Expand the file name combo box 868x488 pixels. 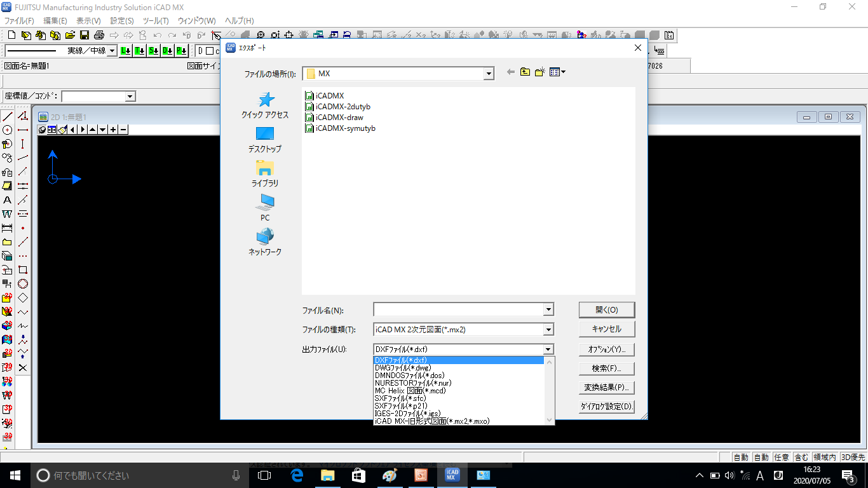[548, 309]
